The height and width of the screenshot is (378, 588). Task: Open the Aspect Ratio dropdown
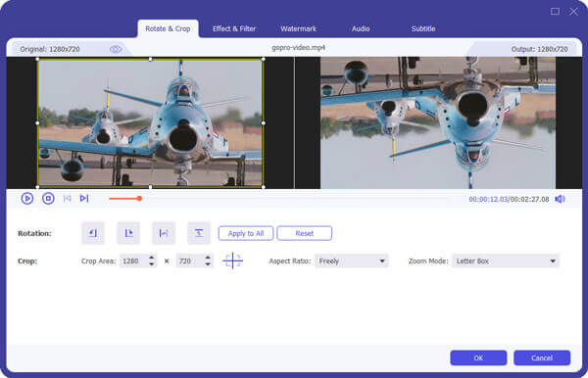(x=352, y=261)
